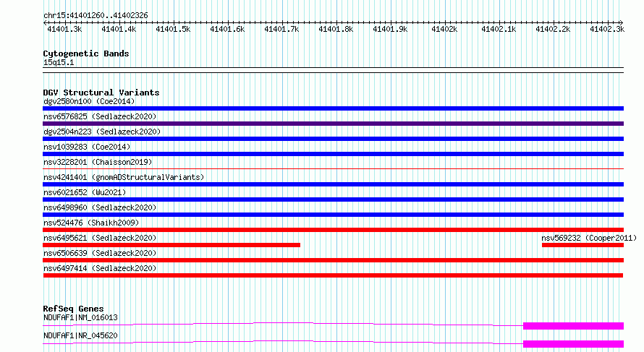
Task: Click the left arrow end of the ruler
Action: coord(44,23)
